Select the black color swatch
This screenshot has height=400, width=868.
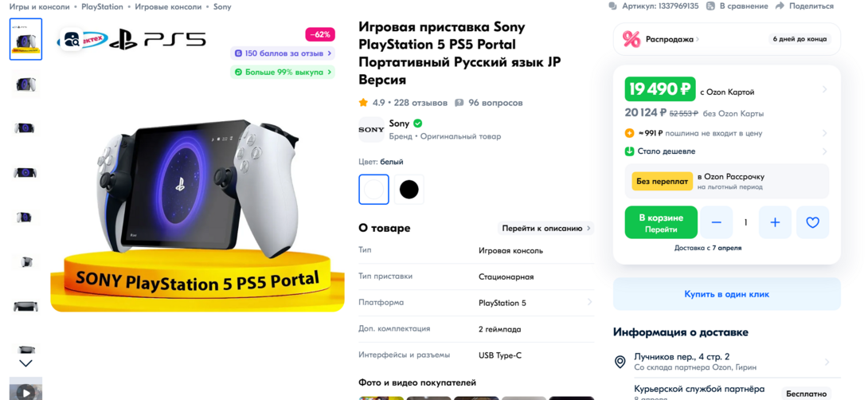409,190
